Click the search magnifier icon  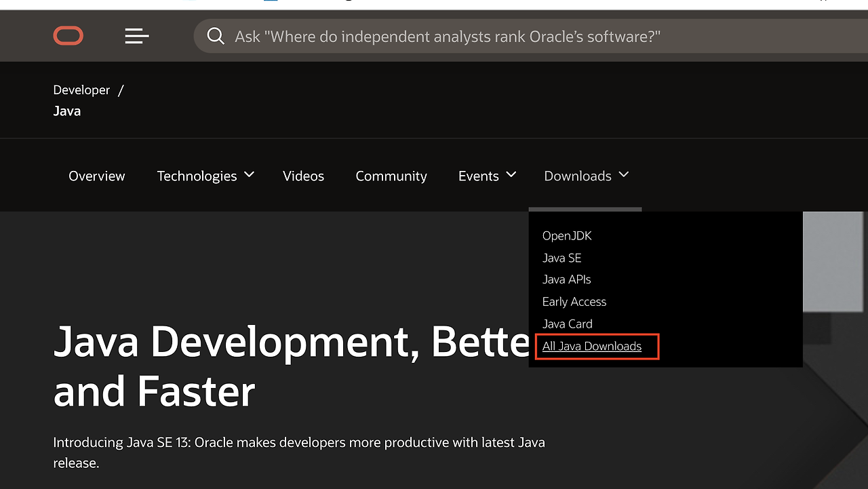pyautogui.click(x=216, y=36)
